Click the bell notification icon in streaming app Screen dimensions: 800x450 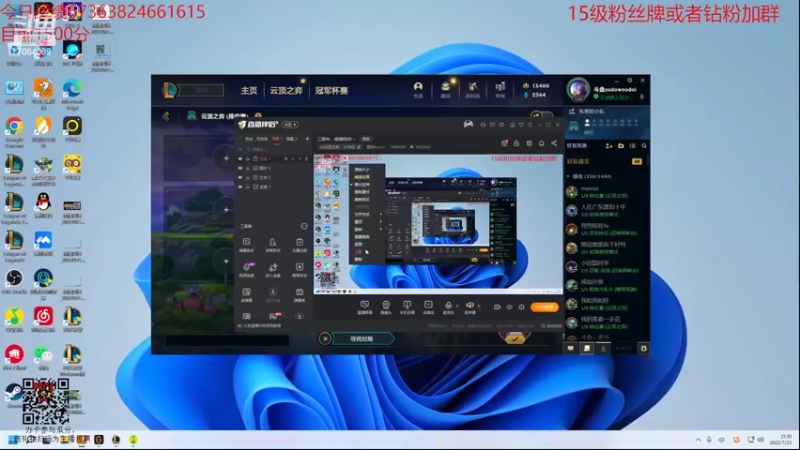pyautogui.click(x=541, y=143)
